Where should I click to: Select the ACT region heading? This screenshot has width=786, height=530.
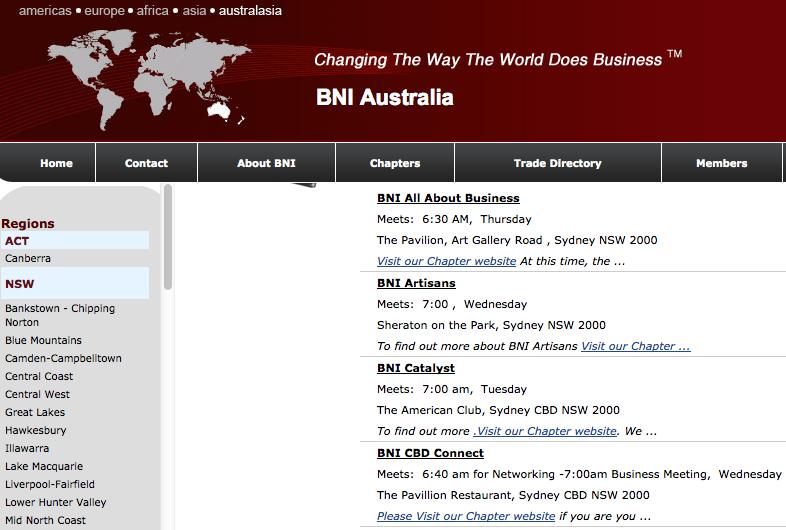[75, 241]
